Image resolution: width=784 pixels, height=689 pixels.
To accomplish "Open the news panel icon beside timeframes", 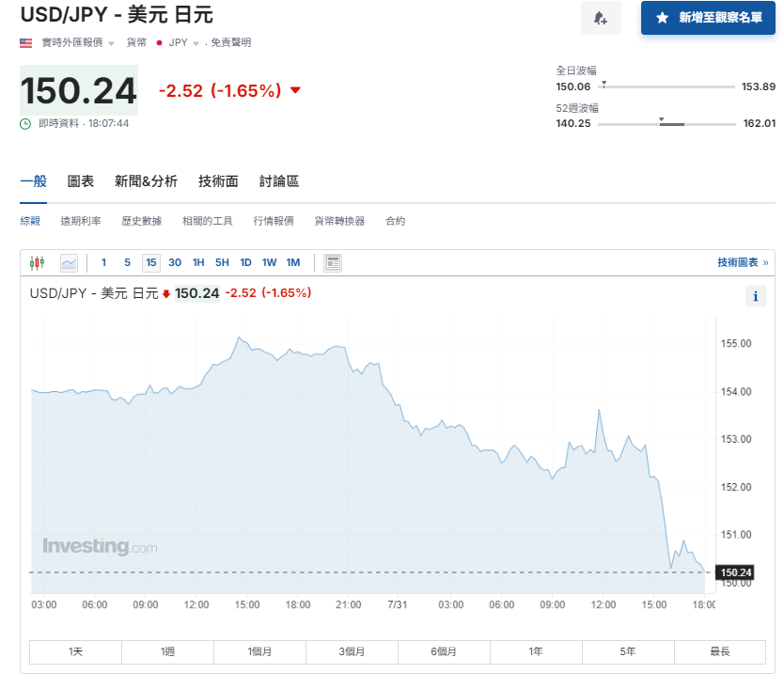I will pos(333,262).
